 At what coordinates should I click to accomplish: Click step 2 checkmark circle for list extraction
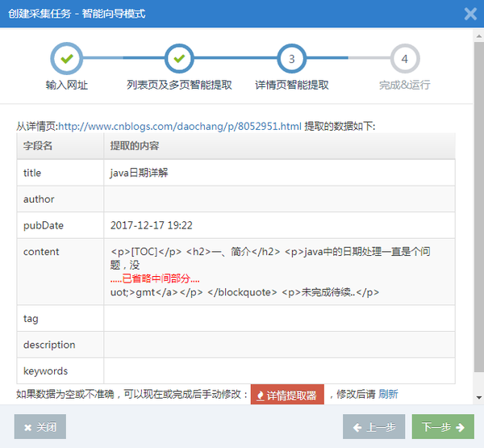pos(179,58)
